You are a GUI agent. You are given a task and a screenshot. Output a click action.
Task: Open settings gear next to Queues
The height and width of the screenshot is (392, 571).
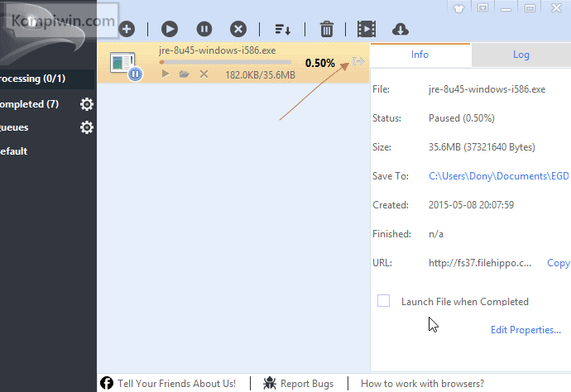point(87,127)
